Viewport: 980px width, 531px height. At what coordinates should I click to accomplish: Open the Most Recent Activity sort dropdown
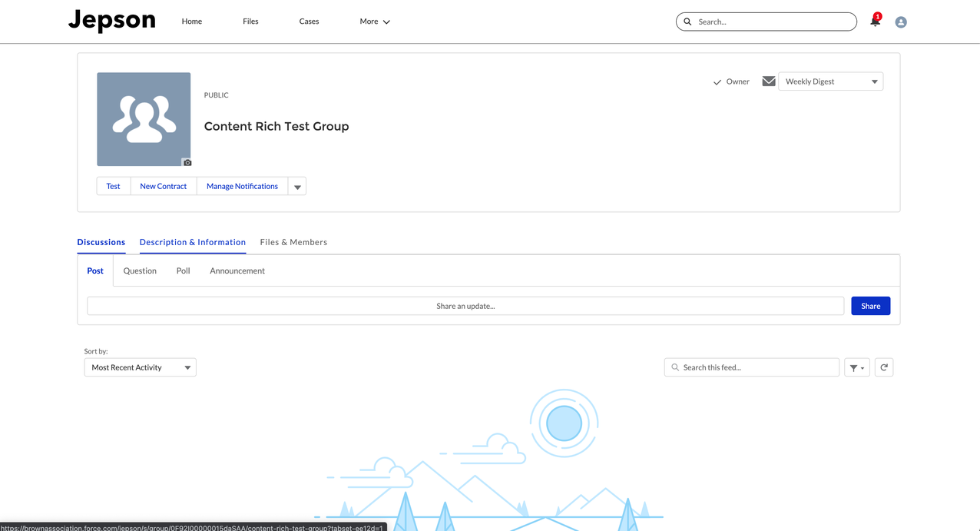click(x=141, y=367)
